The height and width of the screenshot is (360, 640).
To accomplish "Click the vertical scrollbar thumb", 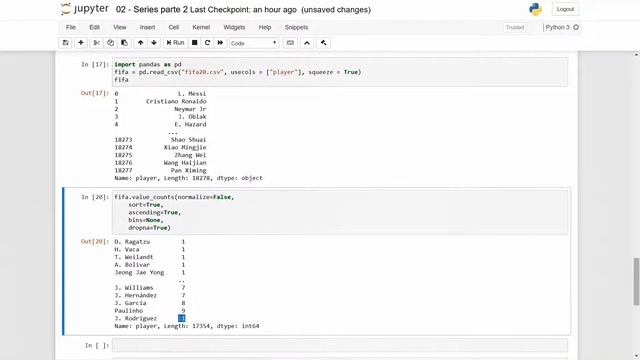I will pyautogui.click(x=636, y=281).
